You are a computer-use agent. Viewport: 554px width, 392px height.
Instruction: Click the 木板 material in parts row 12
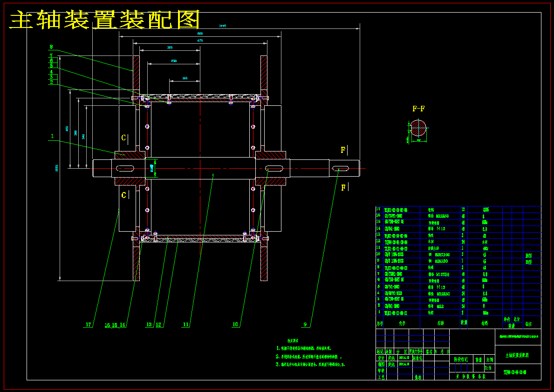pyautogui.click(x=485, y=242)
